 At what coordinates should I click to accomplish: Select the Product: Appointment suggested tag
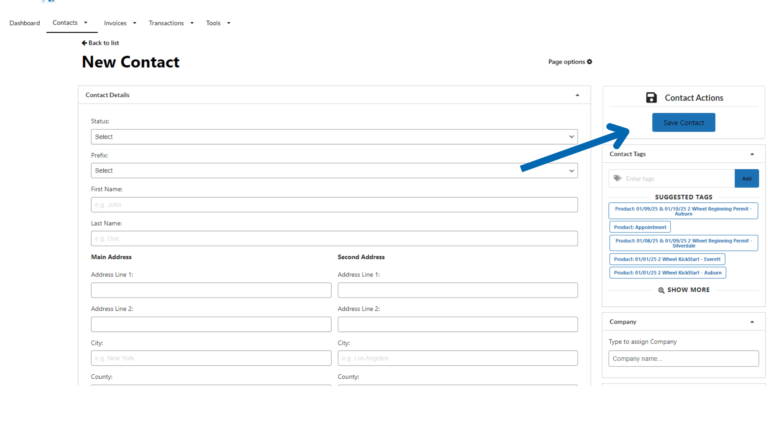tap(640, 227)
